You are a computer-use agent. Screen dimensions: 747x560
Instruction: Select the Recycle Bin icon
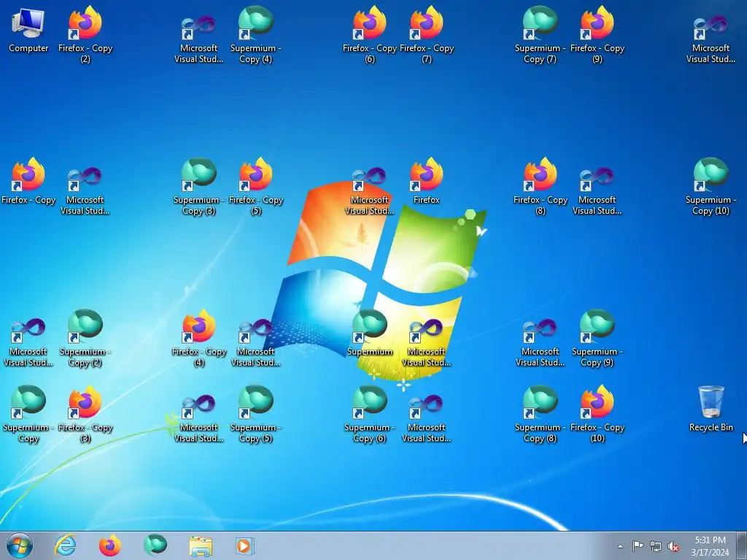click(x=711, y=408)
